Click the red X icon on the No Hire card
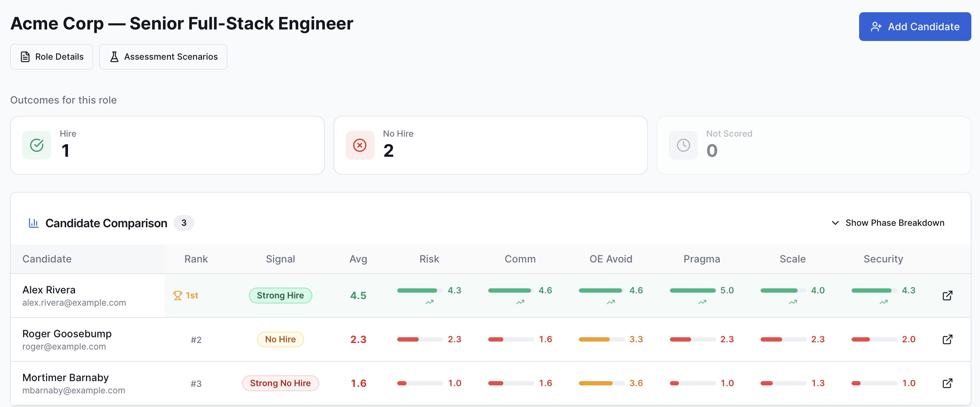This screenshot has width=980, height=407. click(x=359, y=145)
